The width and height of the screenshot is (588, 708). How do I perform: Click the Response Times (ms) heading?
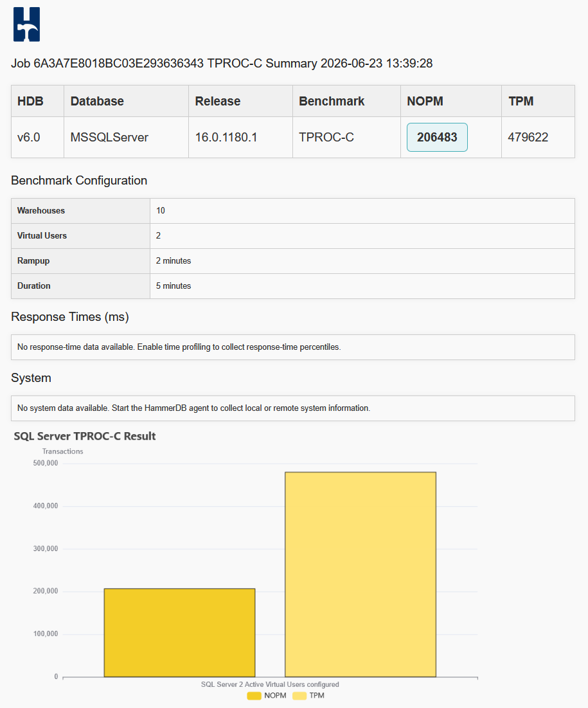tap(70, 317)
